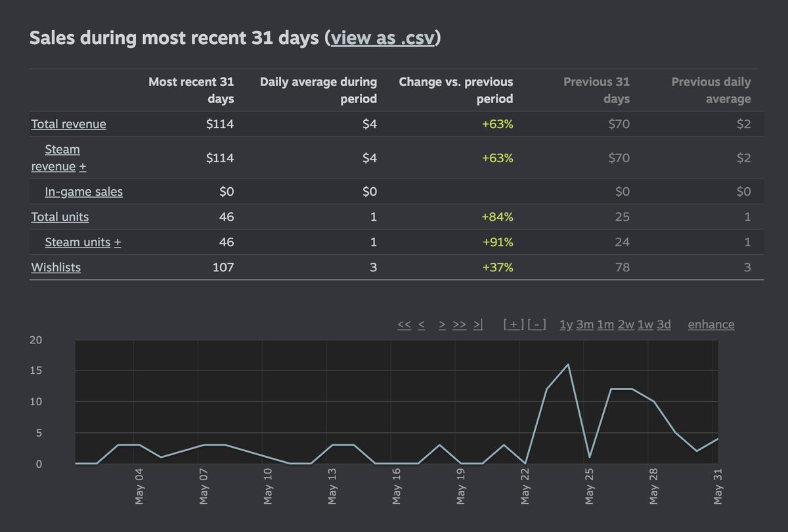Select the 3m chart range
Screen dimensions: 788x532
[x=583, y=324]
